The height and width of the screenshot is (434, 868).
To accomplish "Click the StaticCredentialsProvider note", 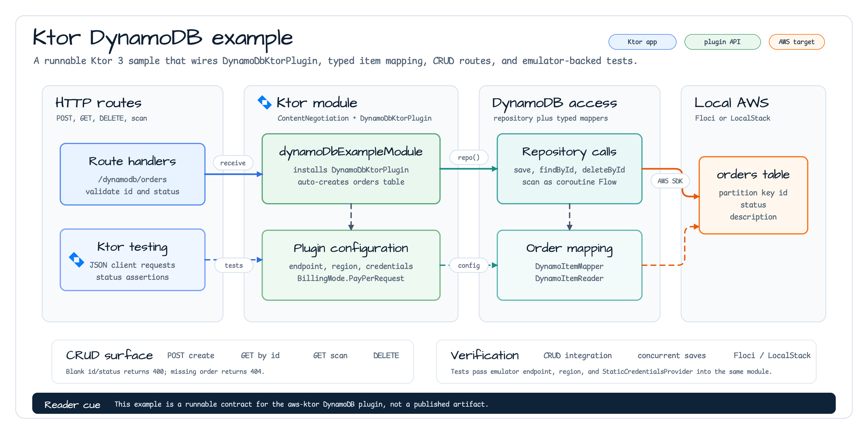I will coord(611,372).
